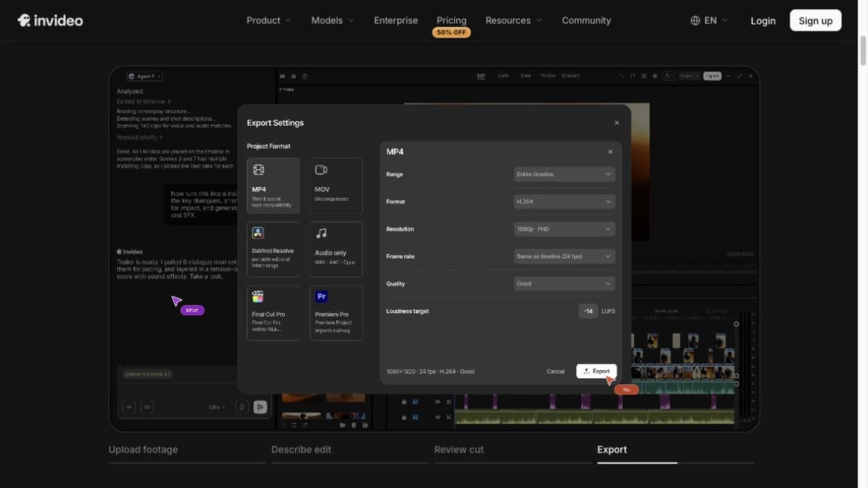
Task: Select the Final Cut Pro format card
Action: tap(273, 313)
